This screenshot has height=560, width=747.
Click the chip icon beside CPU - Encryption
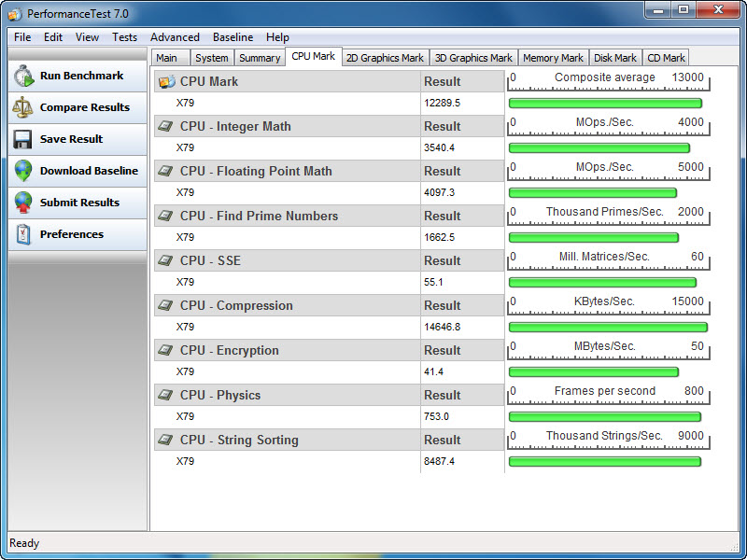165,350
